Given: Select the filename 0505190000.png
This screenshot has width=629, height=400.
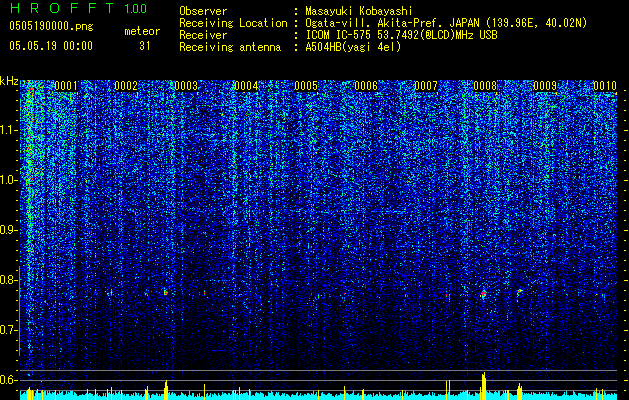Looking at the screenshot, I should pyautogui.click(x=51, y=26).
